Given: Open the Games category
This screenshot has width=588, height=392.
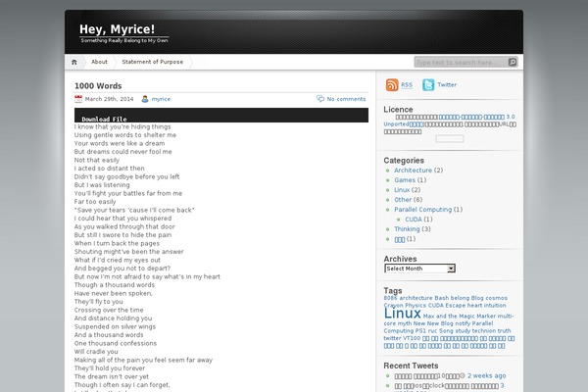Looking at the screenshot, I should 405,180.
